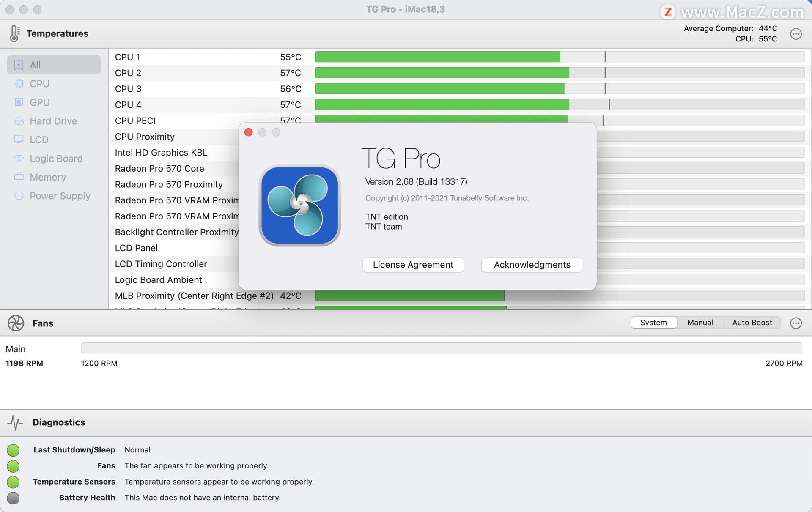Click the 1198 RPM current speed value
The height and width of the screenshot is (512, 812).
pyautogui.click(x=24, y=363)
